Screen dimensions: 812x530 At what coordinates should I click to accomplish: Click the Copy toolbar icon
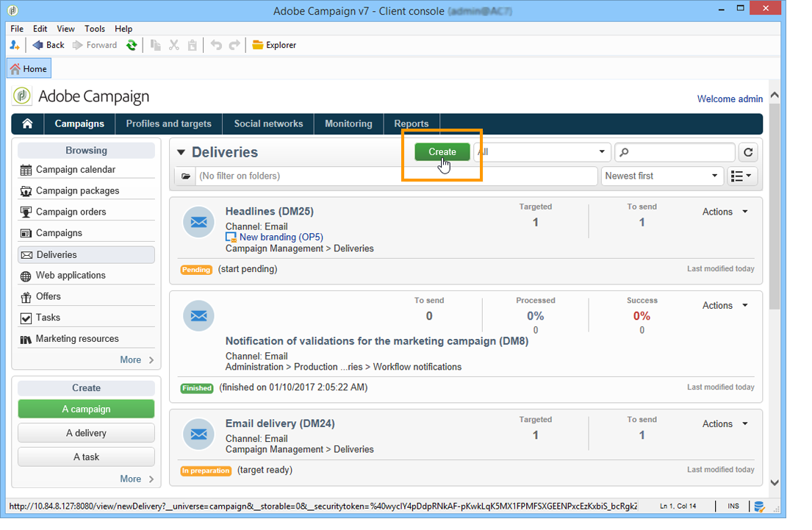(155, 45)
